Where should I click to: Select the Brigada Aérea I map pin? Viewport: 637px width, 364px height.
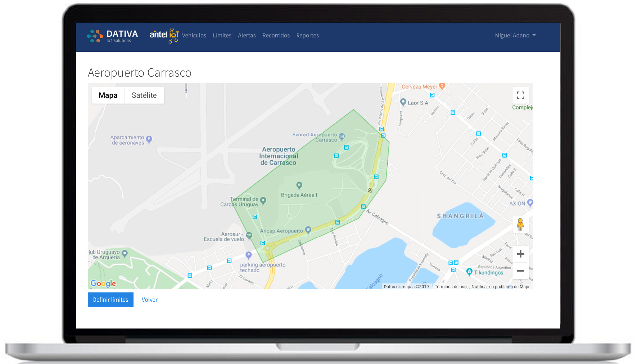(x=299, y=186)
